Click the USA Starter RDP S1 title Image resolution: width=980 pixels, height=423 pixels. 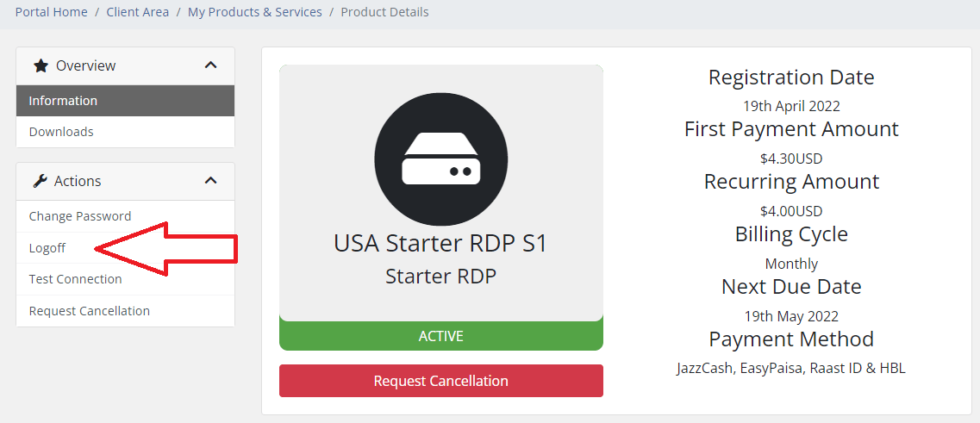point(440,243)
